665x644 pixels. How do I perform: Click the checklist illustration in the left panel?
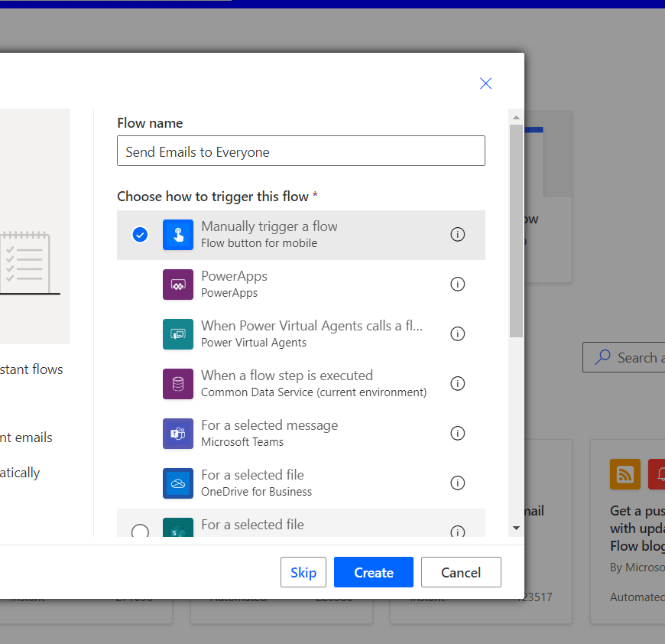tap(30, 263)
